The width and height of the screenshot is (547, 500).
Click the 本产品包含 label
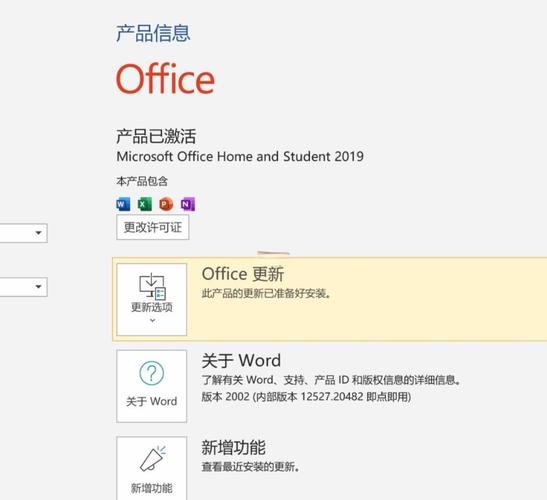(142, 181)
